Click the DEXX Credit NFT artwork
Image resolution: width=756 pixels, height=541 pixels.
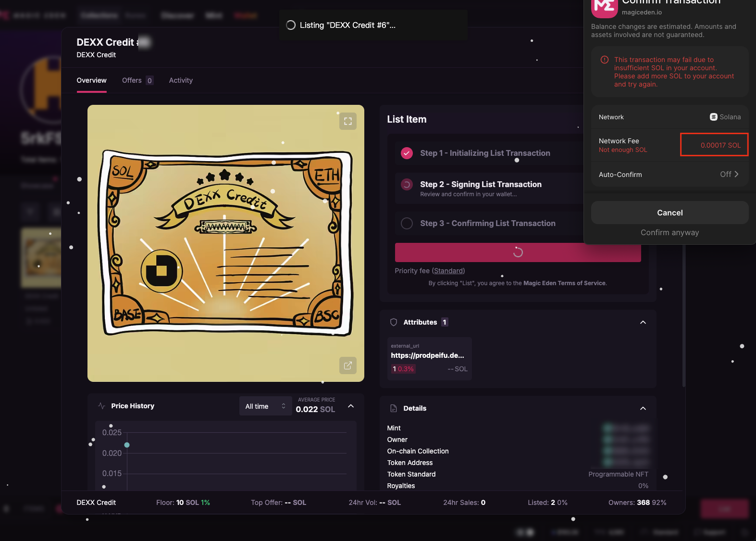226,243
